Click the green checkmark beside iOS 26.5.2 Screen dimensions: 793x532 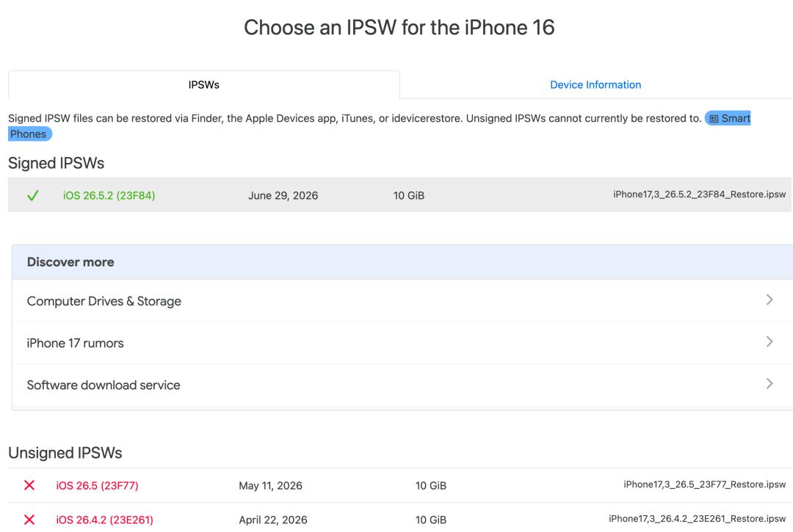(x=33, y=195)
